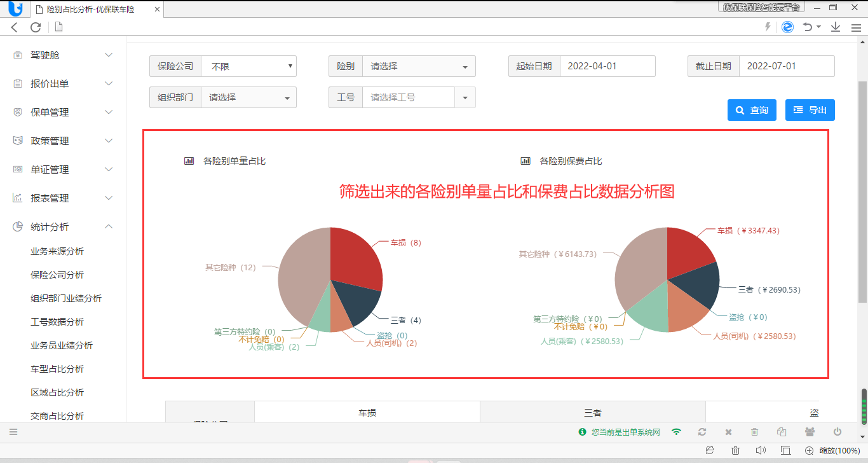Image resolution: width=868 pixels, height=463 pixels.
Task: Expand the 报价出单 sidebar menu
Action: tap(64, 84)
